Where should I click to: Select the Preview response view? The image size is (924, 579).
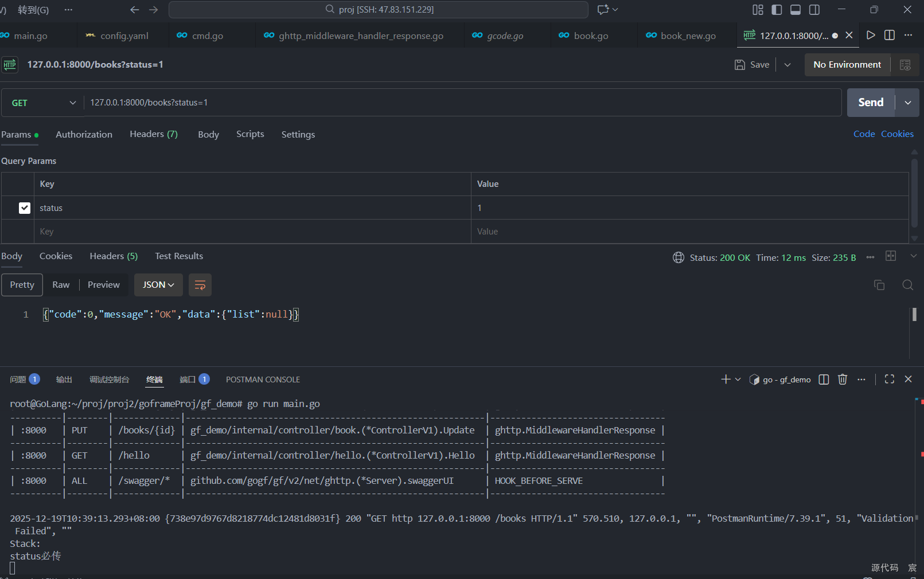tap(104, 285)
